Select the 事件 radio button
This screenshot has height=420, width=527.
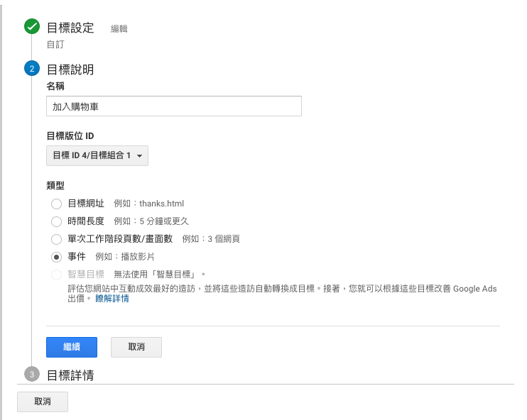tap(56, 257)
